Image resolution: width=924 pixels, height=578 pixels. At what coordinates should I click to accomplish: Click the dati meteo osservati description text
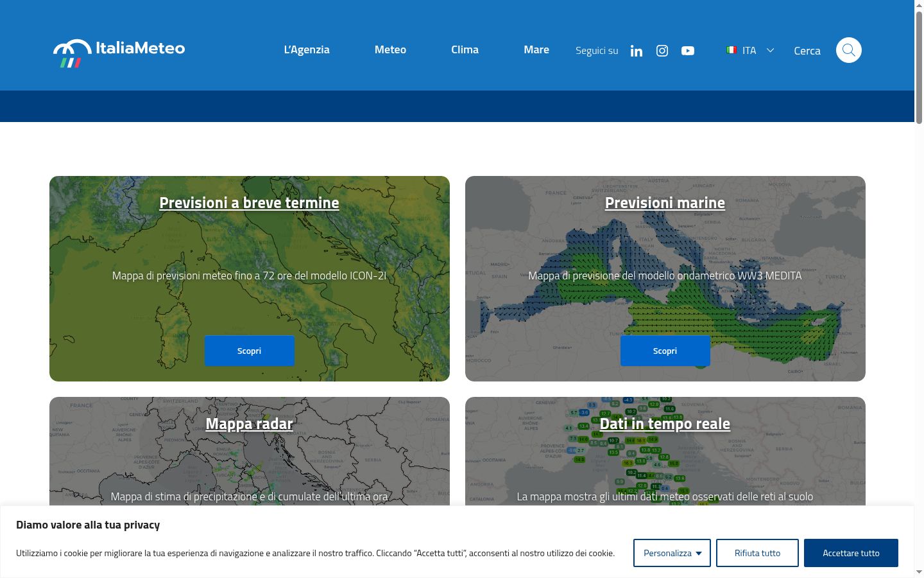tap(665, 496)
